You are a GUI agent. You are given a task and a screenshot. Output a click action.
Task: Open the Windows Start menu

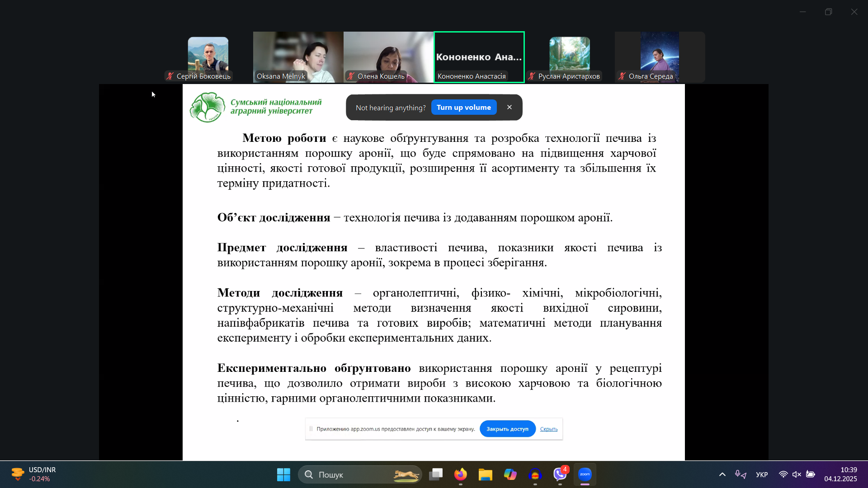click(283, 474)
